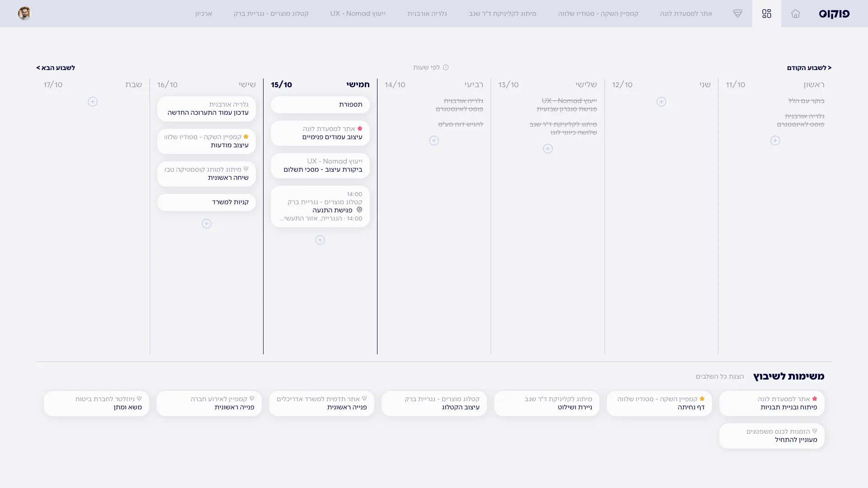
Task: Open the home icon in top bar
Action: (x=795, y=14)
